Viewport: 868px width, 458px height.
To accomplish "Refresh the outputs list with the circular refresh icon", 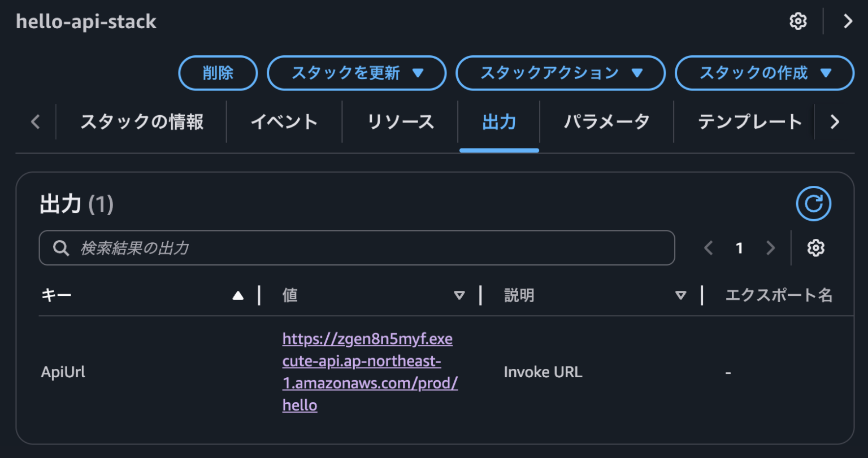I will tap(814, 203).
